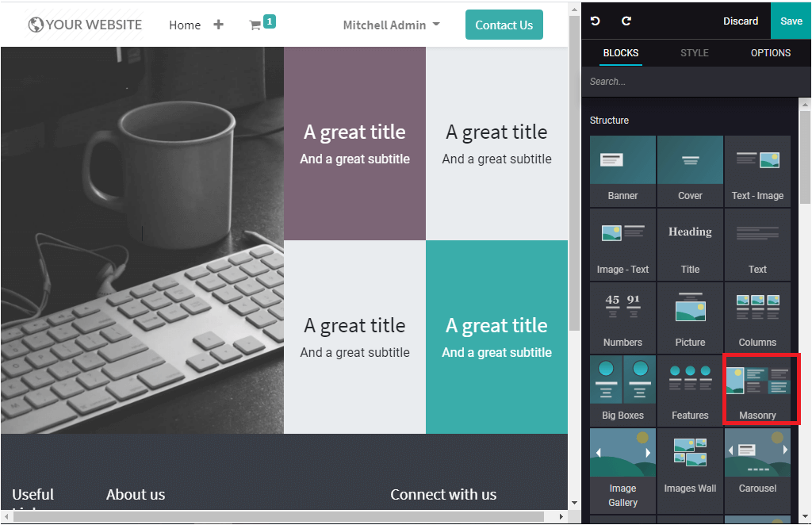The image size is (812, 525).
Task: Click the page horizontal scrollbar thumb
Action: 278,516
